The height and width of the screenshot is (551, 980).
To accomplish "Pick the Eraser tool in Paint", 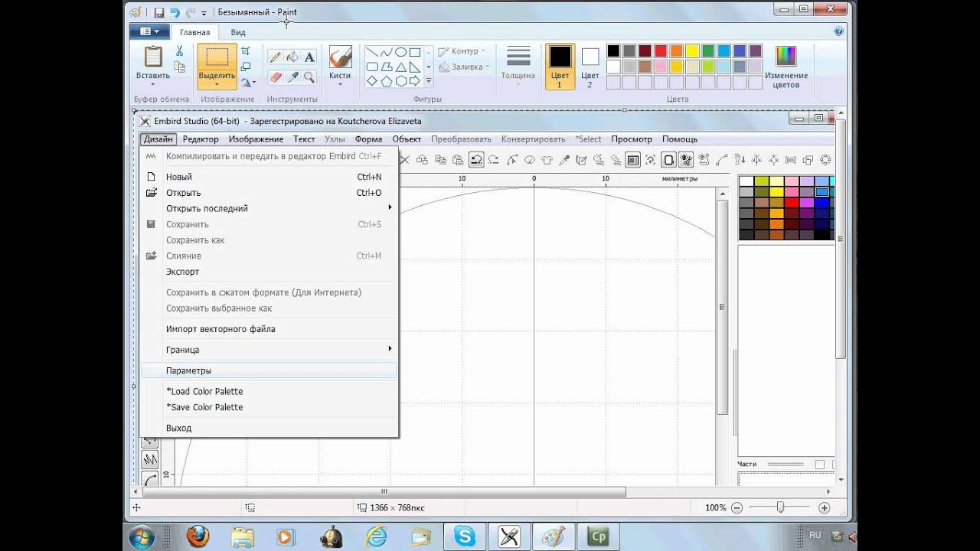I will 274,77.
